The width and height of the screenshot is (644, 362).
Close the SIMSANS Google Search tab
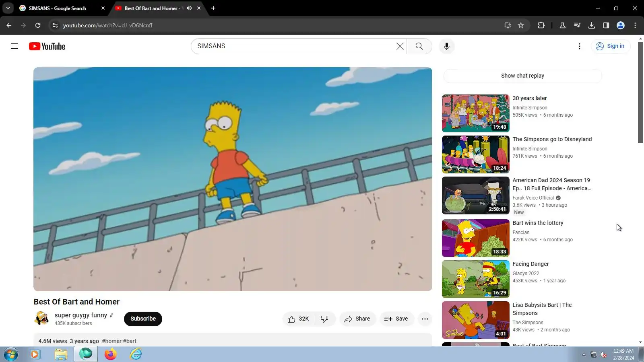tap(103, 8)
